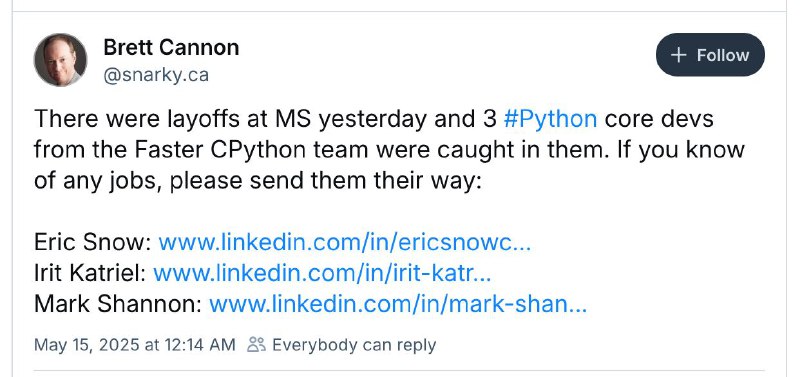
Task: Click the word "Follow" in the button
Action: 723,55
